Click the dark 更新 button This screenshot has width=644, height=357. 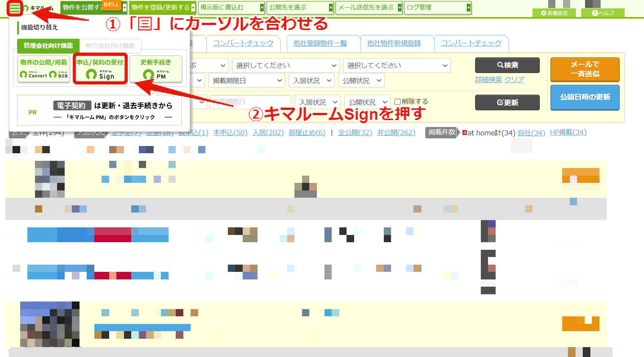click(x=507, y=102)
